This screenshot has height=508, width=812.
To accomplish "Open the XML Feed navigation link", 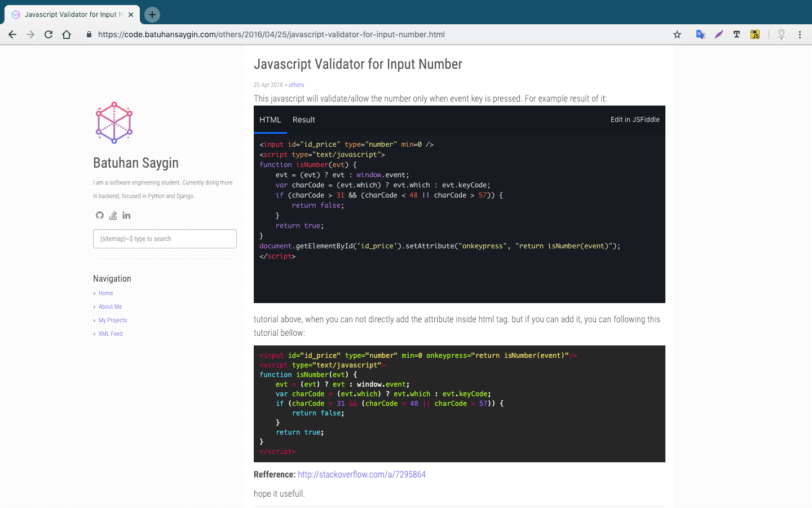I will point(111,334).
